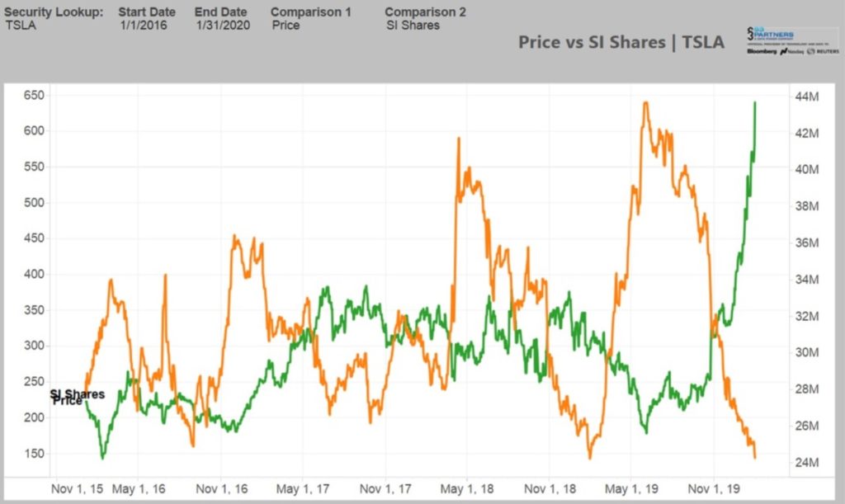This screenshot has height=504, width=845.
Task: Select the "Comparison 1" header label
Action: (310, 12)
